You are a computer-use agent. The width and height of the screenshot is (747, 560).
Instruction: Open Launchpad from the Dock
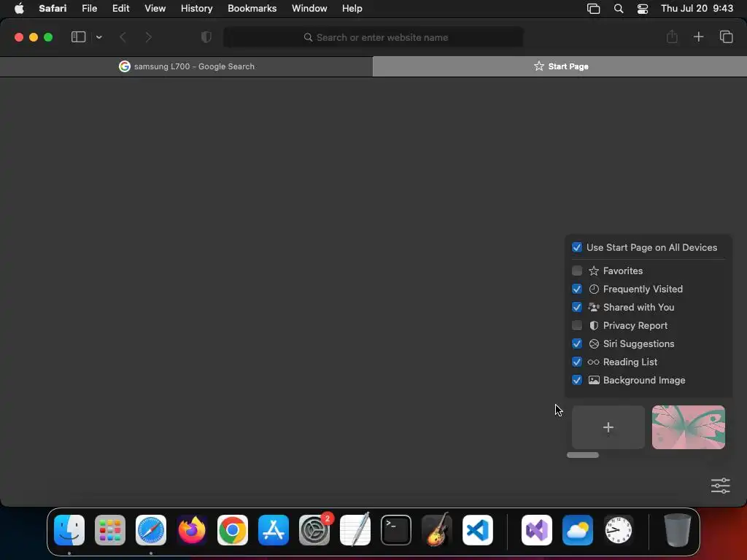[x=110, y=530]
